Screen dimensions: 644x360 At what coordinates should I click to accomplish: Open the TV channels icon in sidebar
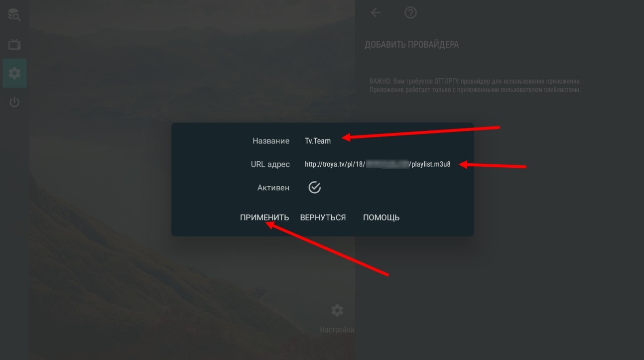pyautogui.click(x=14, y=44)
